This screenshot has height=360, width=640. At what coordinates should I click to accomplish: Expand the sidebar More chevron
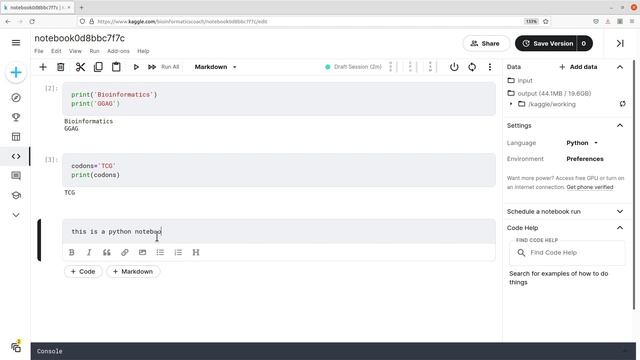[x=16, y=215]
